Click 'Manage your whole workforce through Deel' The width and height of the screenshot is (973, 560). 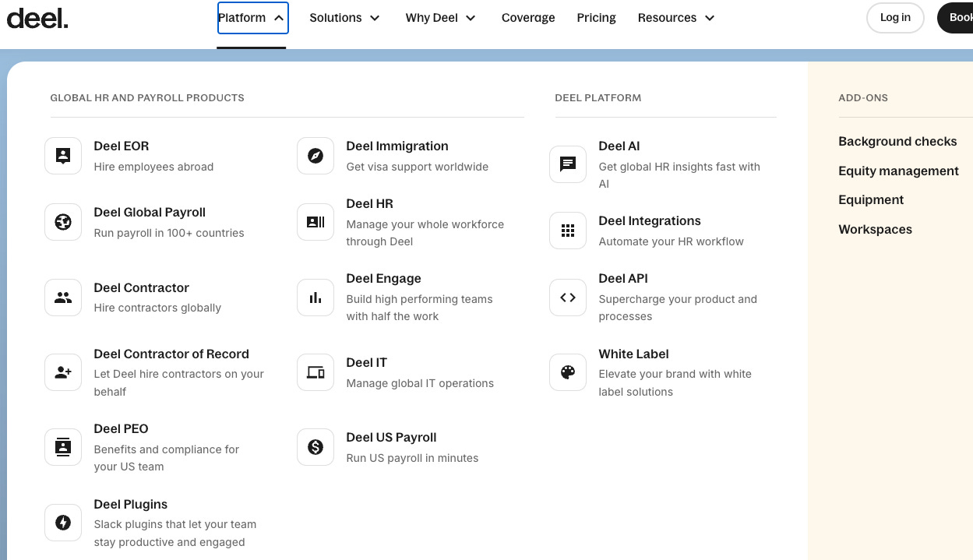pyautogui.click(x=425, y=233)
